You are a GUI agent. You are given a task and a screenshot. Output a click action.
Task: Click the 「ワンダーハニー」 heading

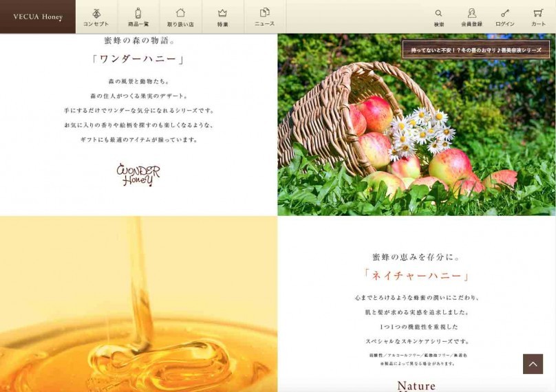(x=138, y=59)
